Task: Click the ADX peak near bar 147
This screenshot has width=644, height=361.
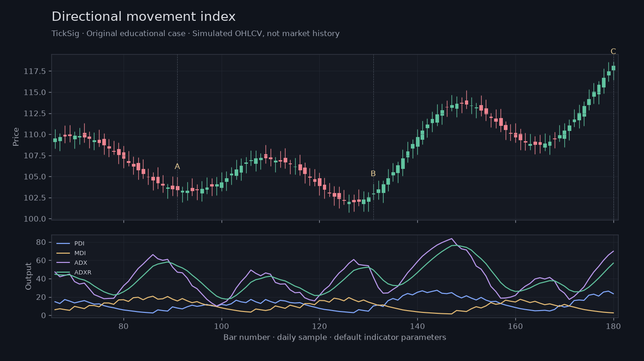Action: click(452, 239)
